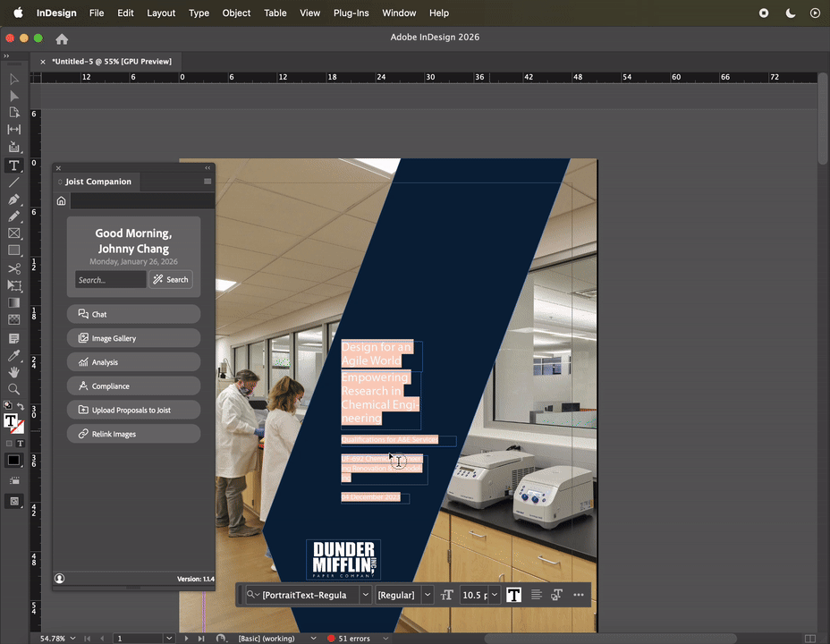830x644 pixels.
Task: Switch to the Untitled-5 document tab
Action: pos(112,62)
